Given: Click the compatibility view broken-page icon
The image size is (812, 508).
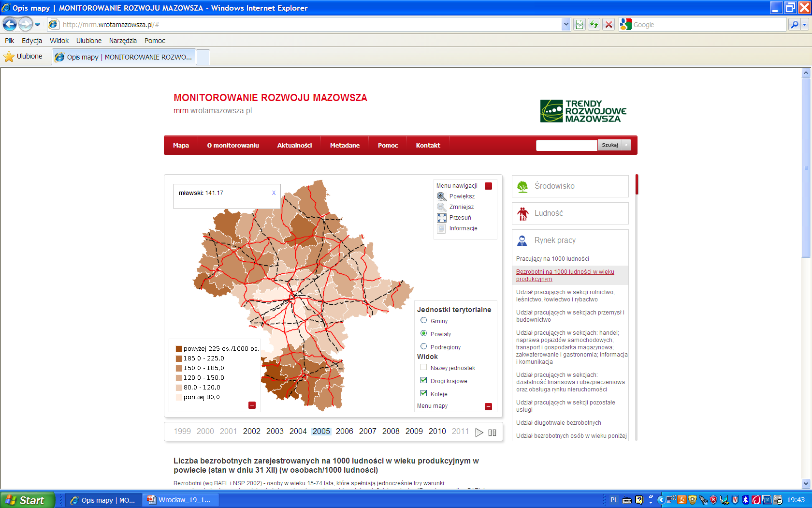Looking at the screenshot, I should 579,24.
